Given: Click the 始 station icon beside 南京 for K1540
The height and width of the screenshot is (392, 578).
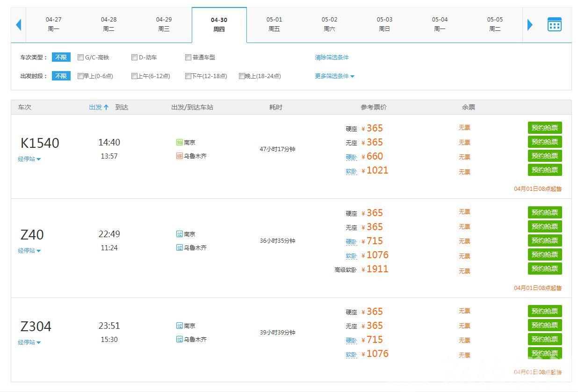Looking at the screenshot, I should click(179, 142).
